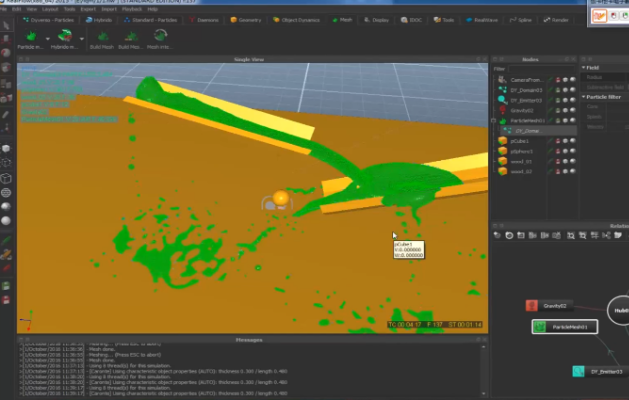Click the red save icon at bottom of left toolbar
The width and height of the screenshot is (629, 400).
pyautogui.click(x=6, y=300)
